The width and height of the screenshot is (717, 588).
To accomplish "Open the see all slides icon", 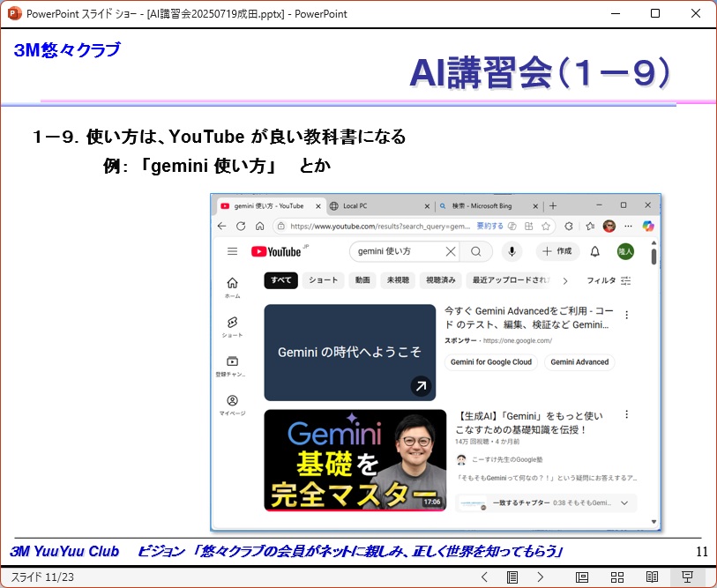I will [x=512, y=577].
